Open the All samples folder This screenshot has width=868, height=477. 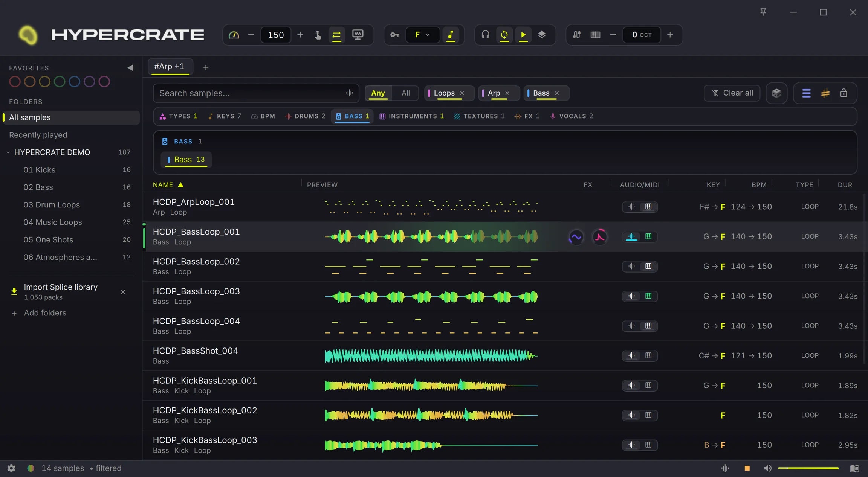(71, 117)
